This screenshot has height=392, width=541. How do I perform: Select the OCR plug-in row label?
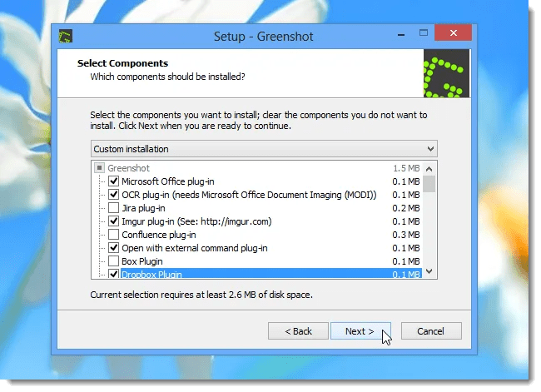pyautogui.click(x=249, y=195)
